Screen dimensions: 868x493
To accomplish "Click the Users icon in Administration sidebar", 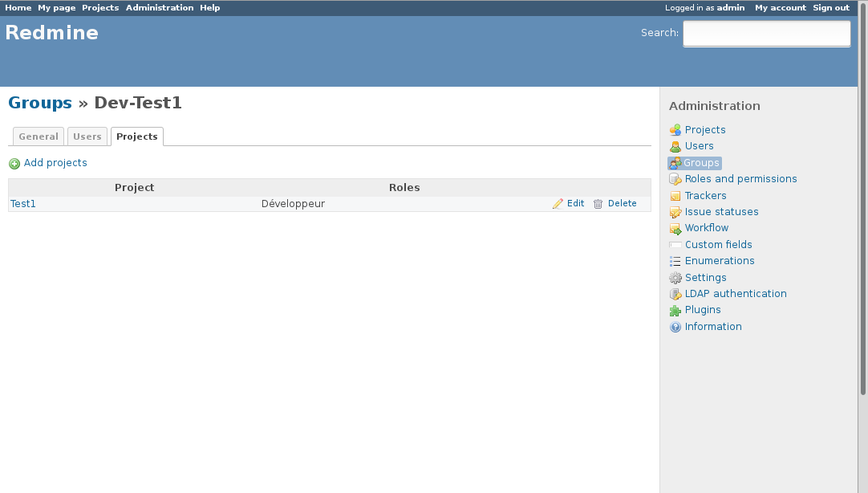I will (675, 146).
